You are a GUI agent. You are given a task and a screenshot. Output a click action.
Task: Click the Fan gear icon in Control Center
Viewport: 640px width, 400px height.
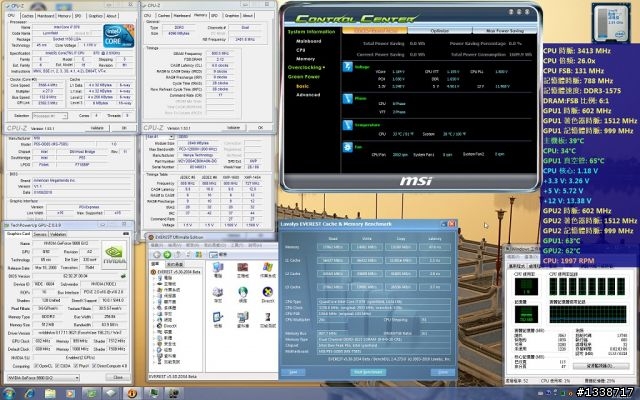click(x=347, y=147)
